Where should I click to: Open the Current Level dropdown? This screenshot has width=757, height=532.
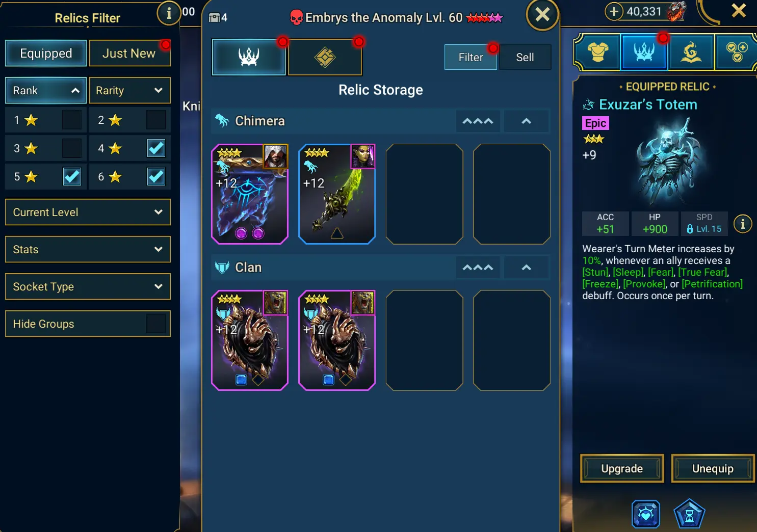coord(88,212)
